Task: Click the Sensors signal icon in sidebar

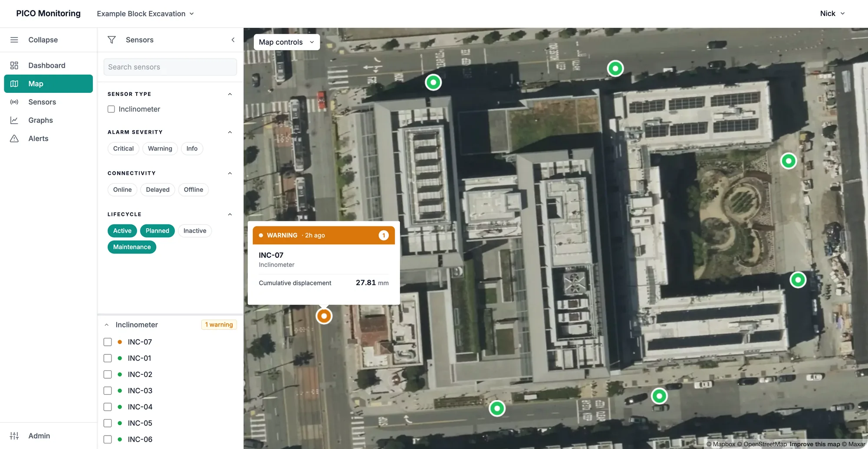Action: 14,102
